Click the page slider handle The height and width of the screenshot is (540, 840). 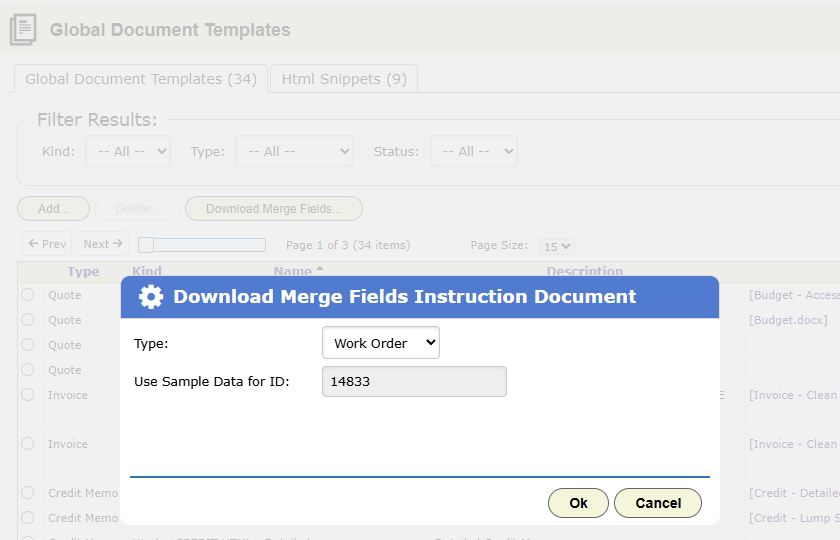(146, 245)
